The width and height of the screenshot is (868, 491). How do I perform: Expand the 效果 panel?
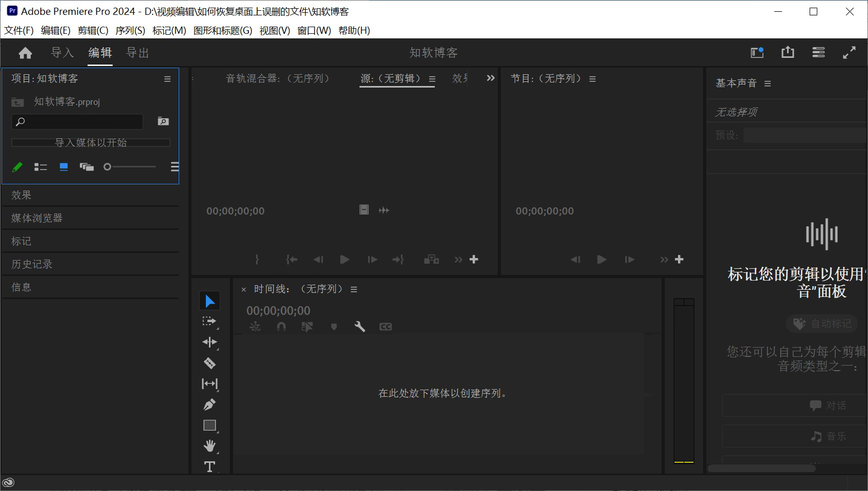(22, 195)
